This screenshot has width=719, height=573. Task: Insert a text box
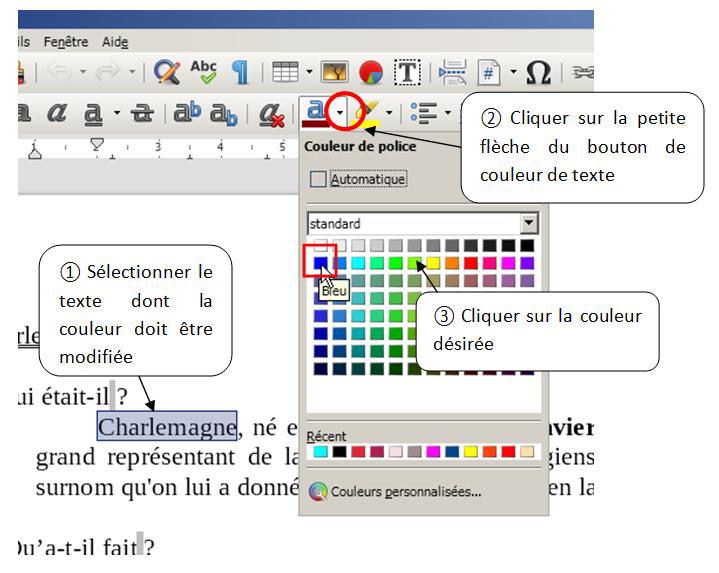(x=407, y=72)
